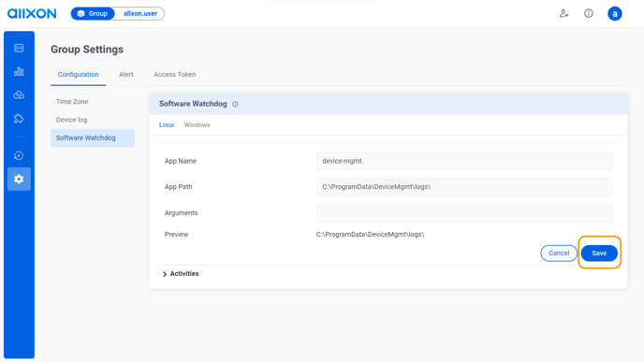644x362 pixels.
Task: Click the add user icon
Action: click(x=563, y=13)
